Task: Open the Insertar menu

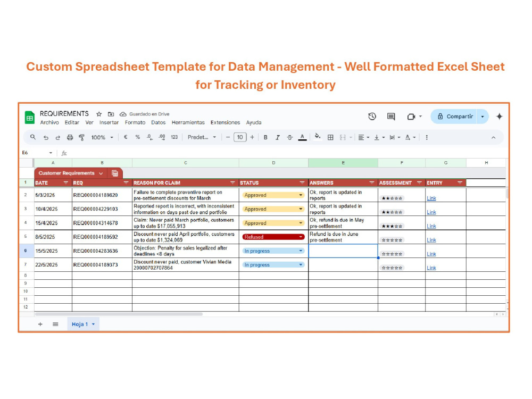Action: (109, 122)
